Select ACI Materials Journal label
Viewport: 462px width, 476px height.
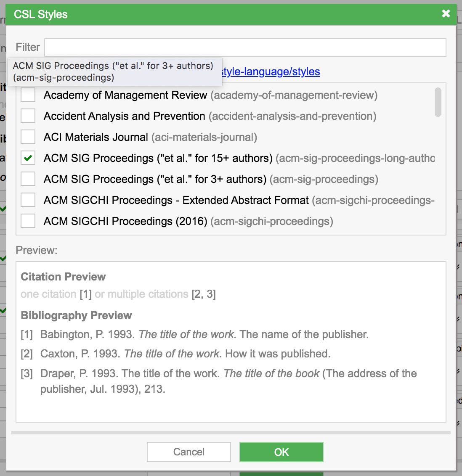point(96,137)
